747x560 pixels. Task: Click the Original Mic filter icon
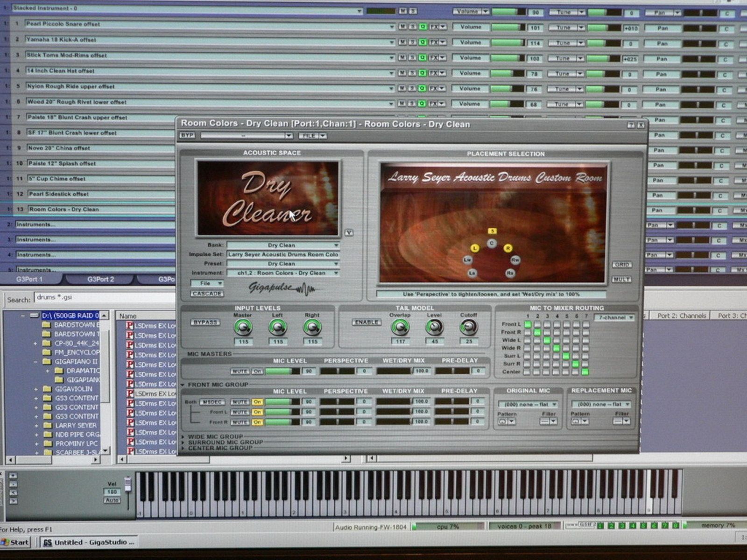click(x=544, y=421)
